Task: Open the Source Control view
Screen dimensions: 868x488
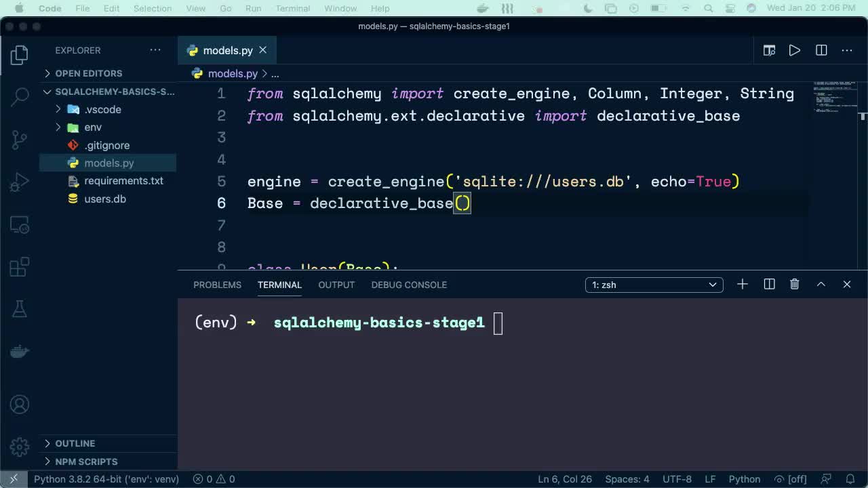Action: [x=18, y=139]
